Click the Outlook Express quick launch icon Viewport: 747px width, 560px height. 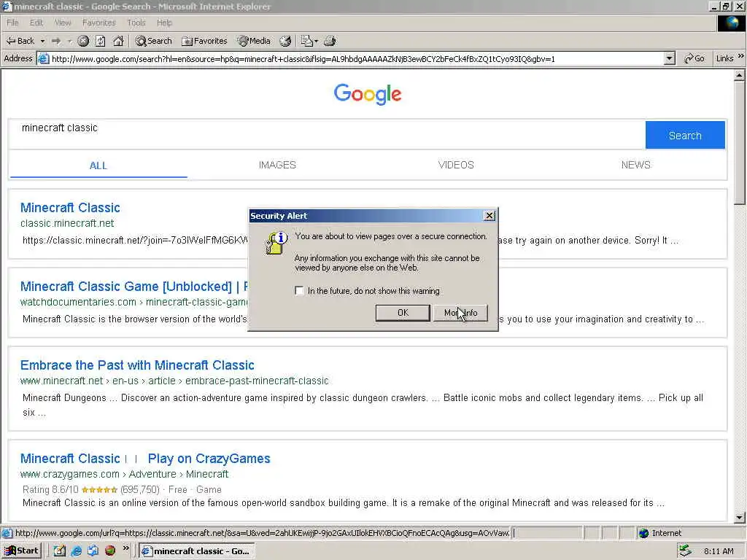(93, 551)
